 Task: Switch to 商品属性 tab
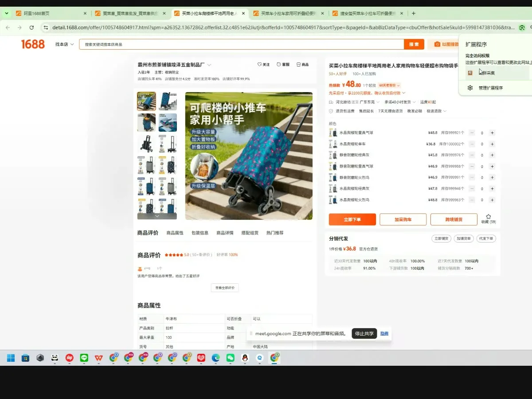pyautogui.click(x=175, y=233)
